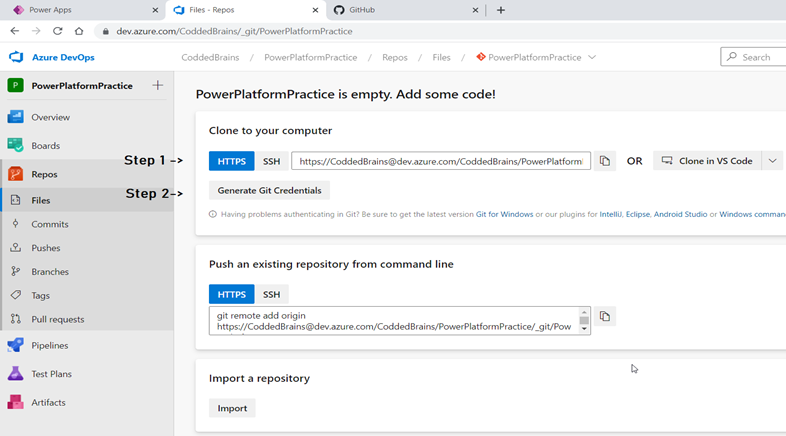The width and height of the screenshot is (786, 436).
Task: Click the Files breadcrumb
Action: point(441,57)
